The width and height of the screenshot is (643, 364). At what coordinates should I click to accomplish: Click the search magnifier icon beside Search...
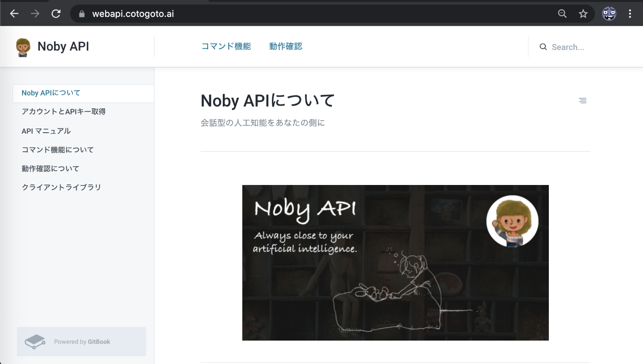pos(543,47)
